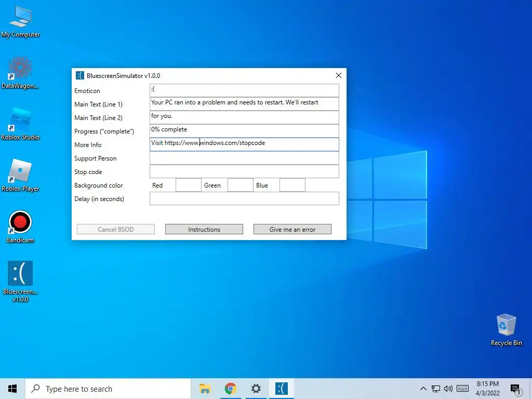This screenshot has width=532, height=399.
Task: Click the taskbar search box
Action: click(x=108, y=389)
